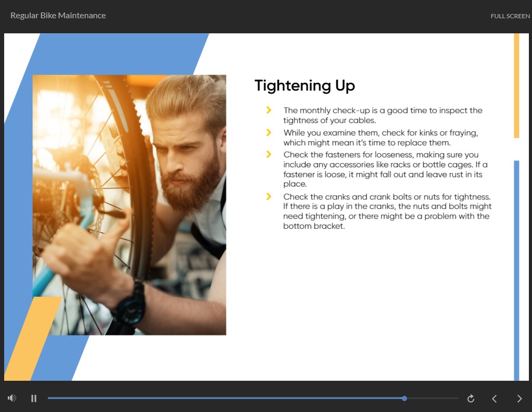Click the yellow chevron beside Check the cranks
The height and width of the screenshot is (412, 532).
point(269,196)
